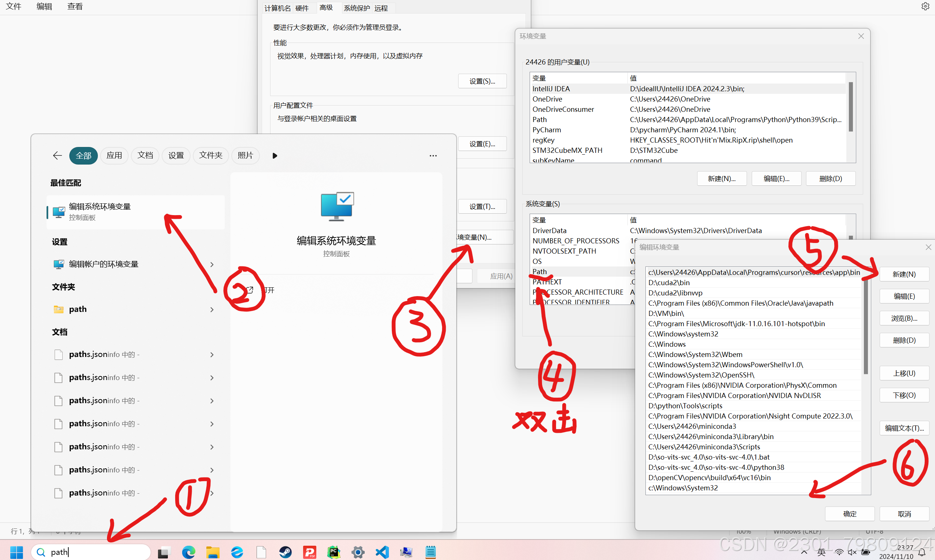Image resolution: width=935 pixels, height=560 pixels.
Task: Switch input method via the 英 tray indicator
Action: (821, 552)
